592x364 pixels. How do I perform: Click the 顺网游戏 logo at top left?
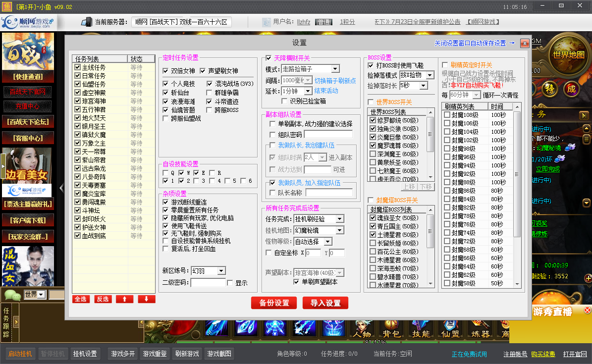click(x=28, y=22)
